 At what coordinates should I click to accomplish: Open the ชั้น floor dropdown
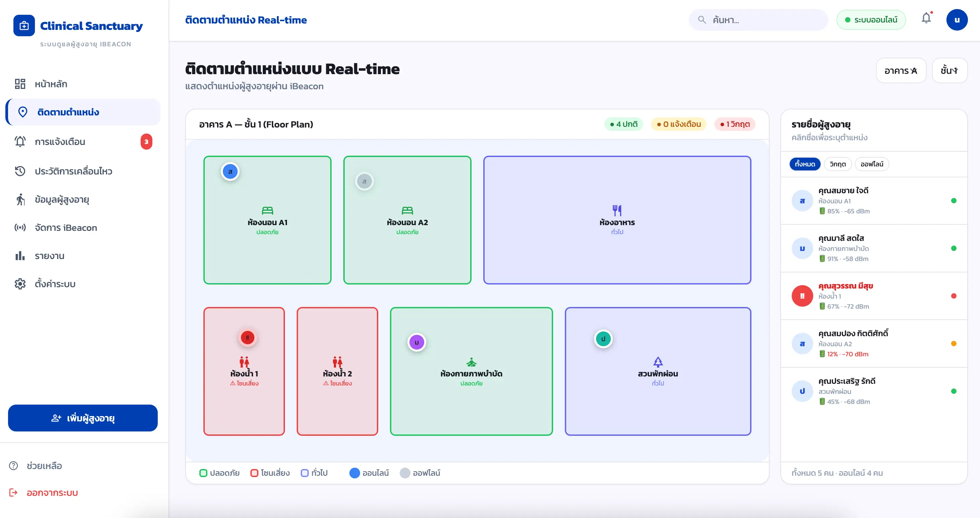(949, 70)
